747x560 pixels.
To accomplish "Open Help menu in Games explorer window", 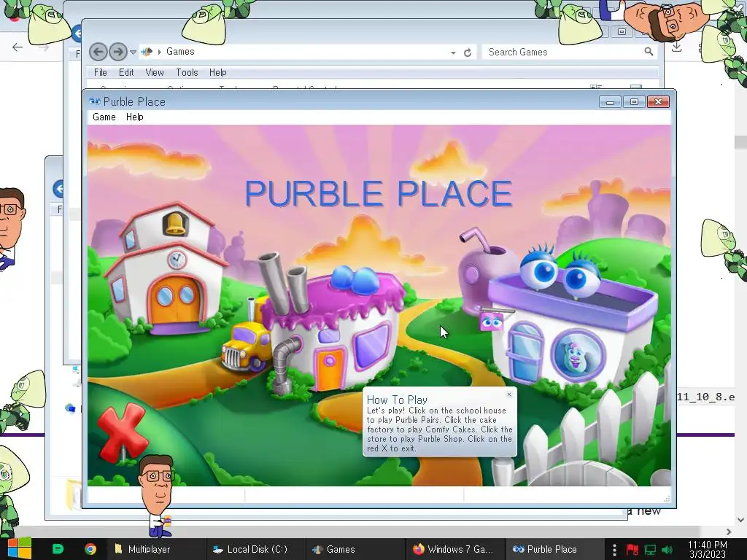I will tap(217, 72).
